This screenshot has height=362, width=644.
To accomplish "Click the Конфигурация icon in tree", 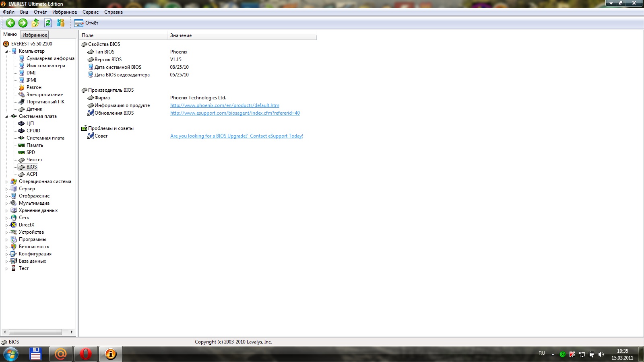I will (14, 254).
